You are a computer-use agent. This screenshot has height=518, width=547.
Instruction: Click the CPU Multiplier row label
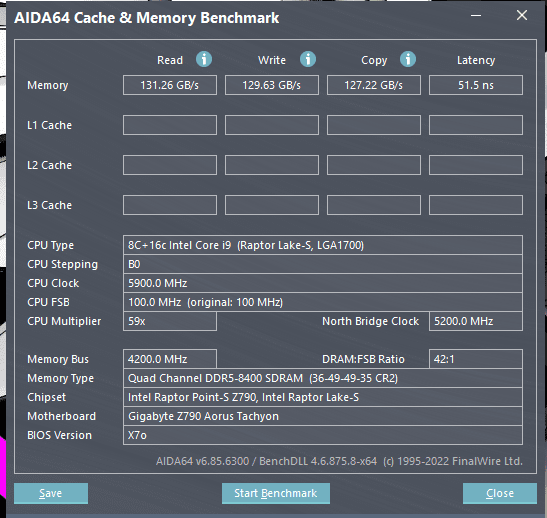pos(64,321)
